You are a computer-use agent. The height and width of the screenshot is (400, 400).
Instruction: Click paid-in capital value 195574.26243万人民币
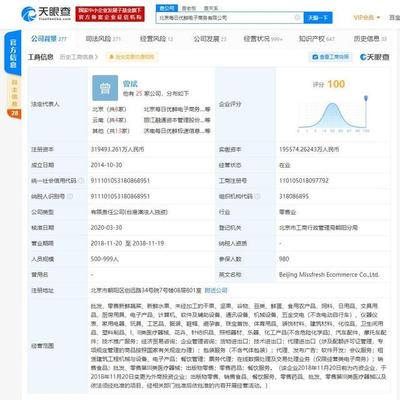(x=309, y=149)
